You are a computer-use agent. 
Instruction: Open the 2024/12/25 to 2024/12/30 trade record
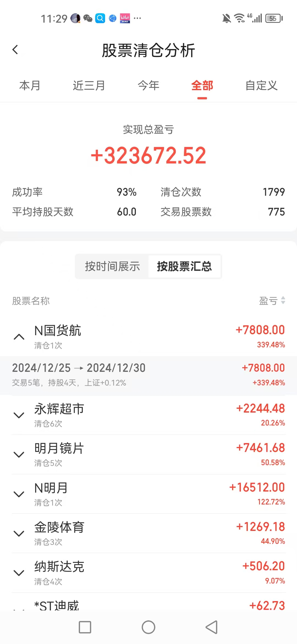click(x=148, y=375)
